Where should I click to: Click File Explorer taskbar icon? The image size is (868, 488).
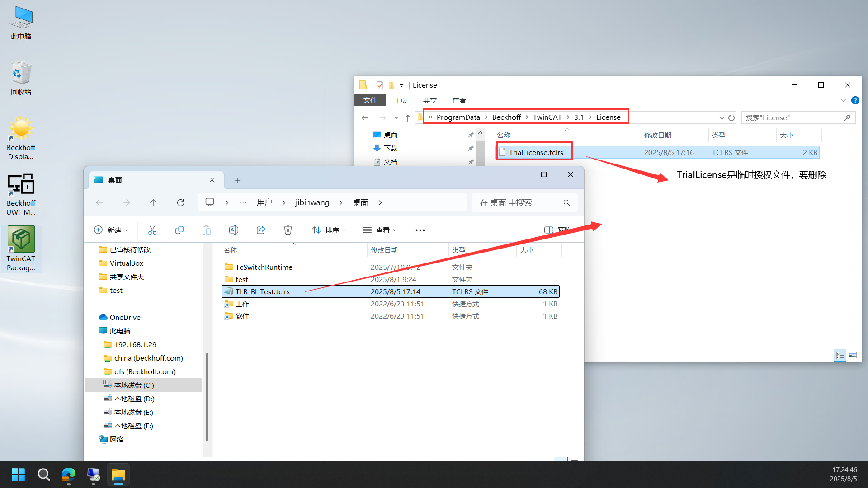[118, 474]
